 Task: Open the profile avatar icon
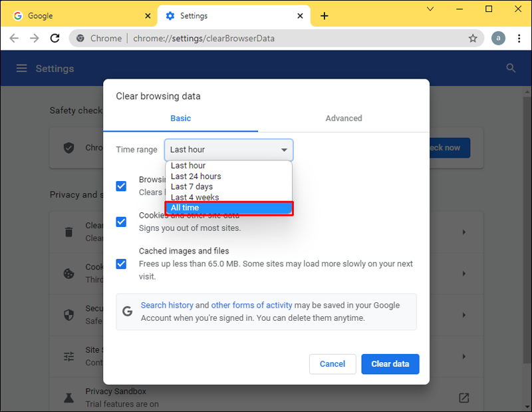click(x=498, y=39)
